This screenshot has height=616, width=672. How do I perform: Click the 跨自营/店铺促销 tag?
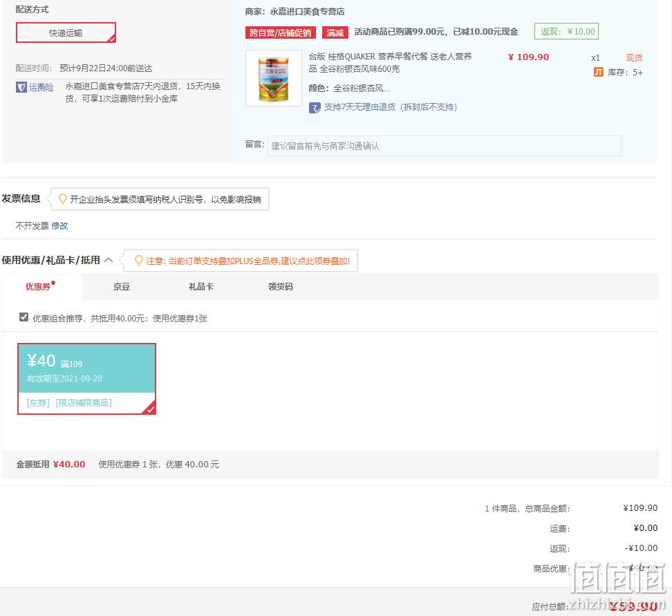pyautogui.click(x=280, y=32)
